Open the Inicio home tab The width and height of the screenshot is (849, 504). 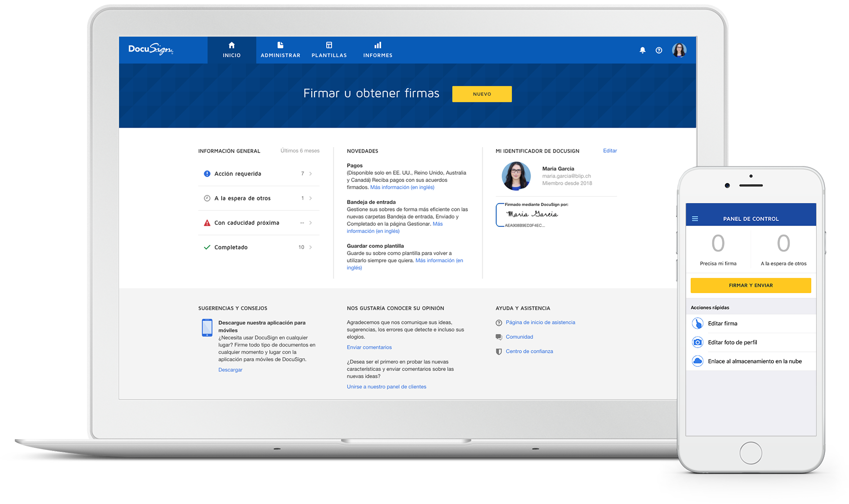click(x=232, y=50)
